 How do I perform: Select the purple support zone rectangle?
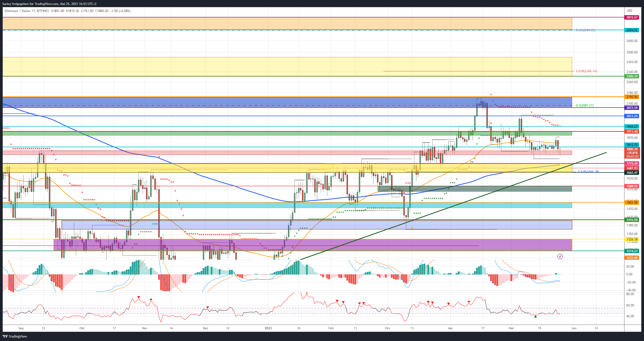click(313, 245)
